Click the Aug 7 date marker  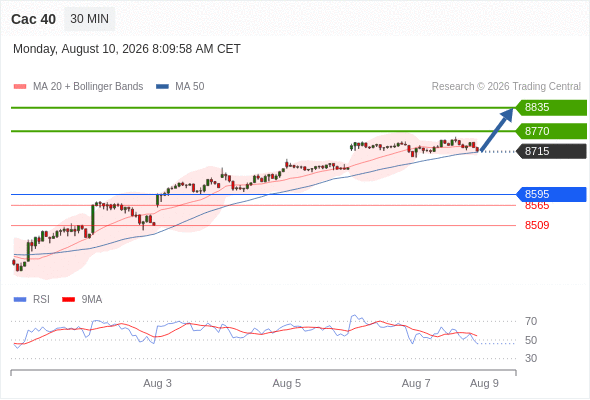416,383
